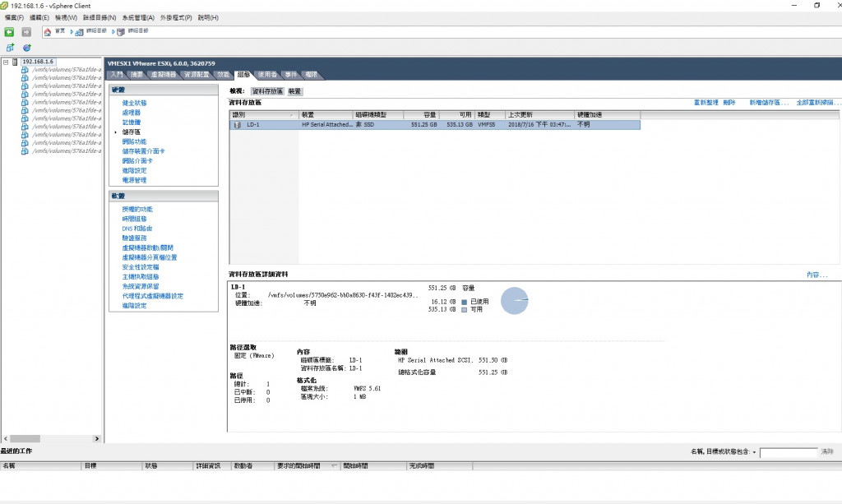Open the 說明(H) menu

click(208, 18)
